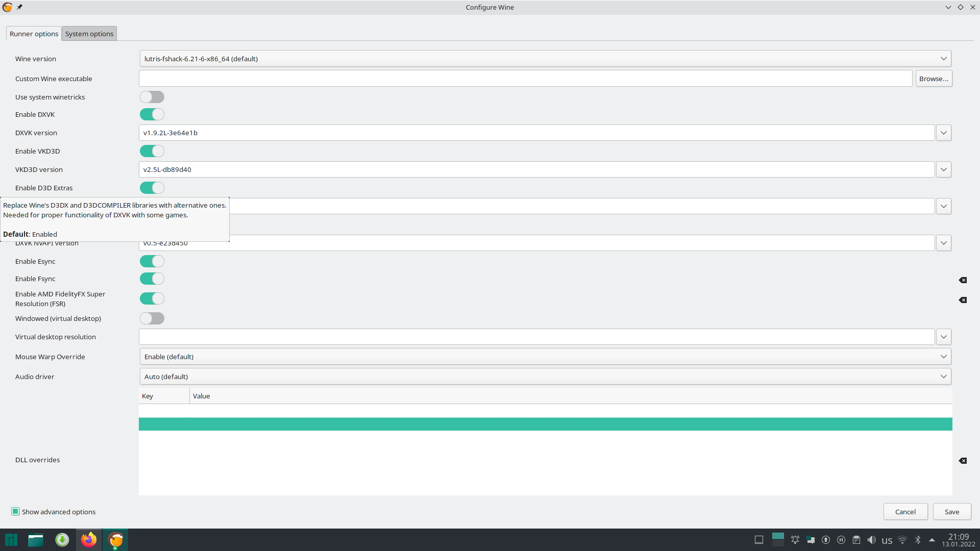
Task: Toggle Enable Esync switch
Action: click(152, 261)
